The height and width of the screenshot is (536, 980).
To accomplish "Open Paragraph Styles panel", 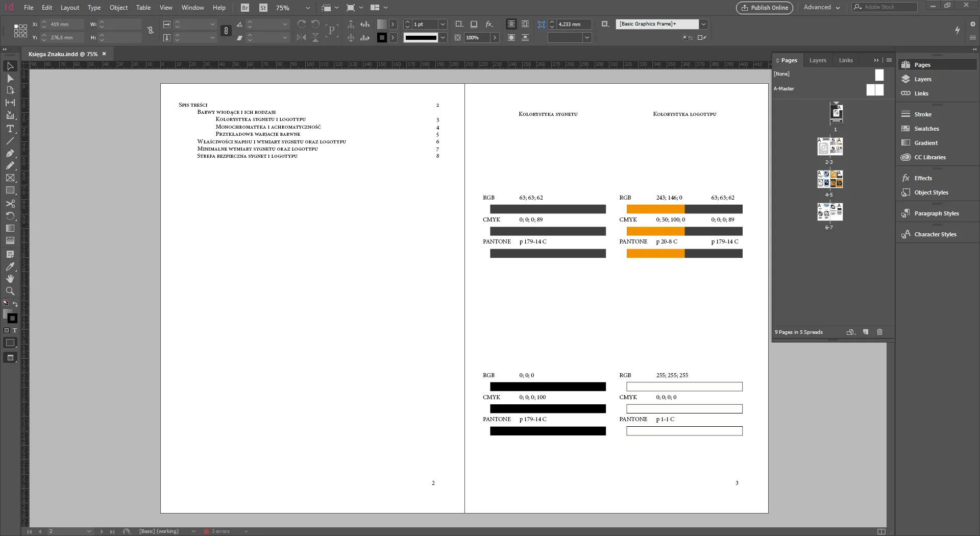I will 936,213.
